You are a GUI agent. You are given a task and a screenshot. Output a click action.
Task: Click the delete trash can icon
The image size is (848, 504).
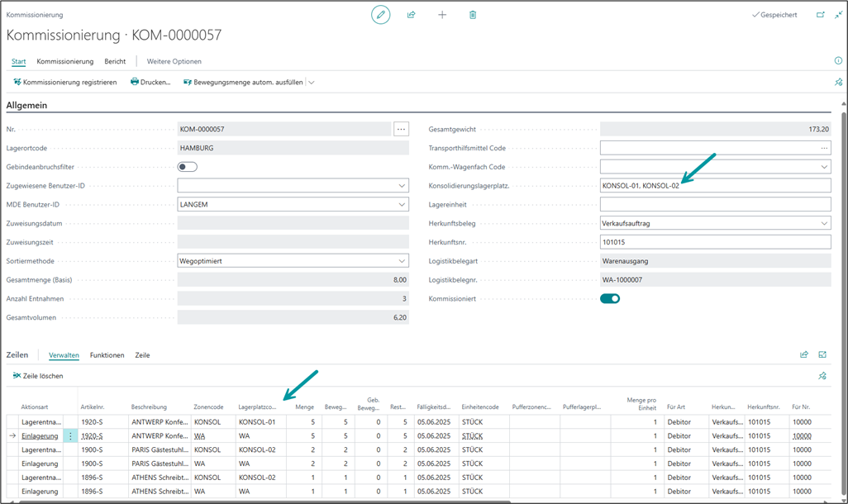473,15
